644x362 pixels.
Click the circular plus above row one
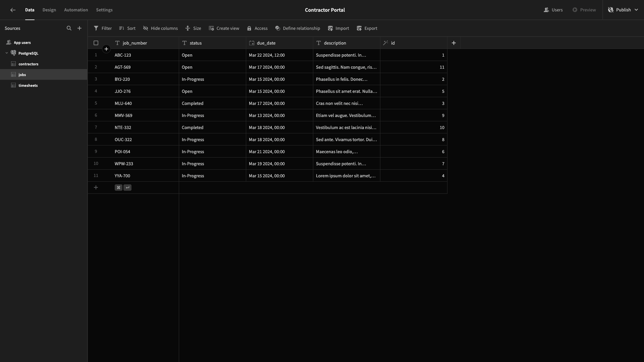pyautogui.click(x=106, y=49)
